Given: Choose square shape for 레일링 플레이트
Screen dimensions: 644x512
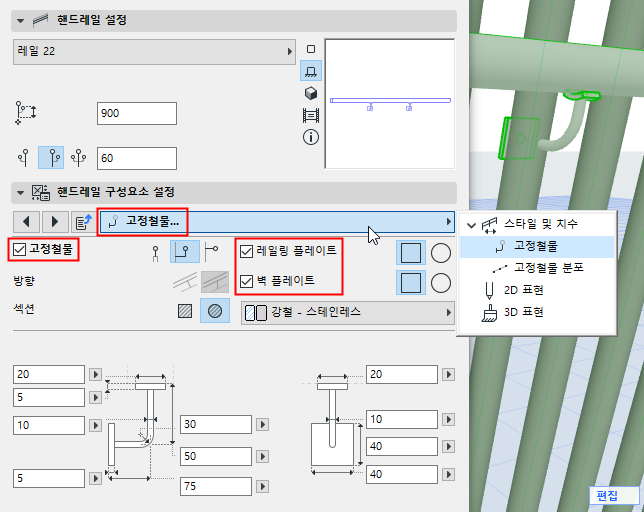Looking at the screenshot, I should 411,253.
